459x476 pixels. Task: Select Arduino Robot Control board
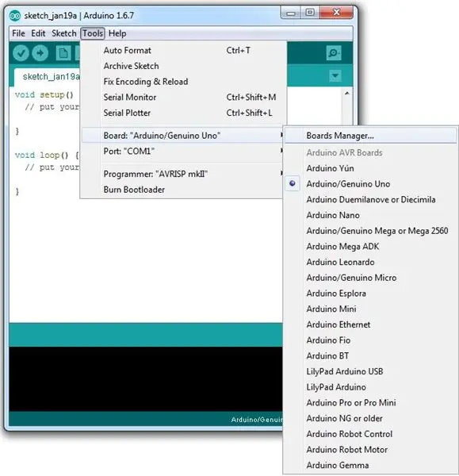point(370,434)
